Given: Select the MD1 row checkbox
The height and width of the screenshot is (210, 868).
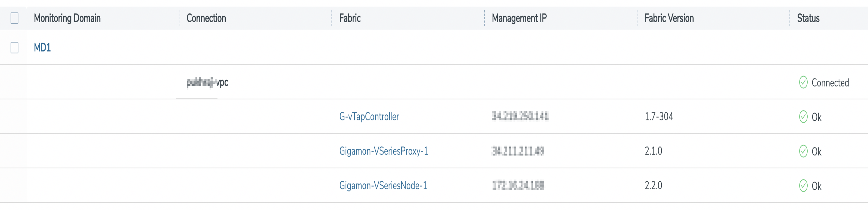Looking at the screenshot, I should [x=14, y=48].
